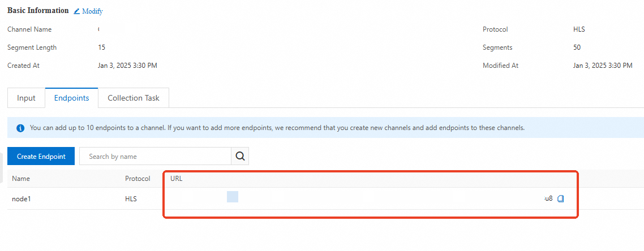Click the Create Endpoint button

pos(41,156)
